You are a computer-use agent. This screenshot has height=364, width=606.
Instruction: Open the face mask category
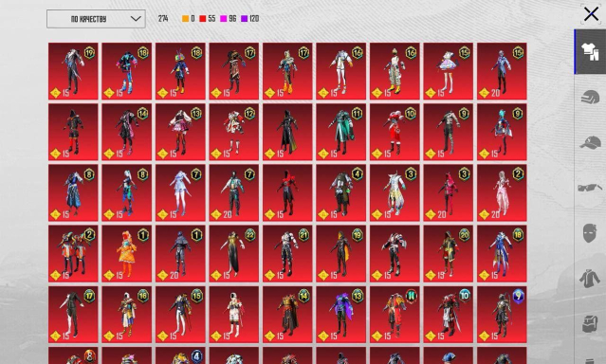590,232
